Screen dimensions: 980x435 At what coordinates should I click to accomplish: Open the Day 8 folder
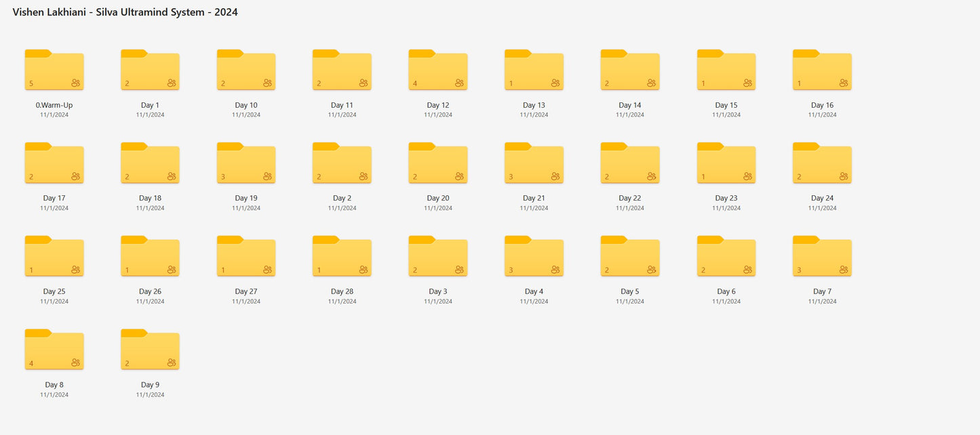tap(54, 350)
